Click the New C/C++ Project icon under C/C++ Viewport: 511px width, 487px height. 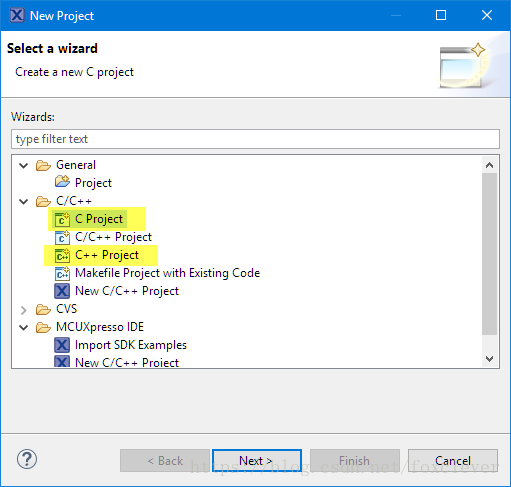(62, 291)
